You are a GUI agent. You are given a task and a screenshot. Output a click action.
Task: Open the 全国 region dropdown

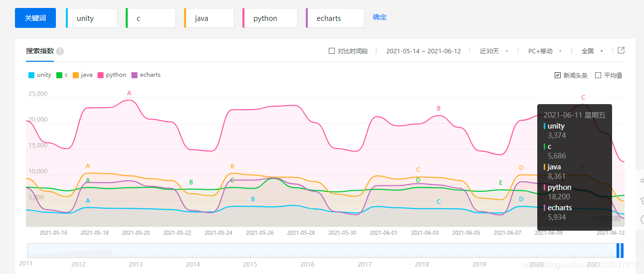(x=592, y=51)
